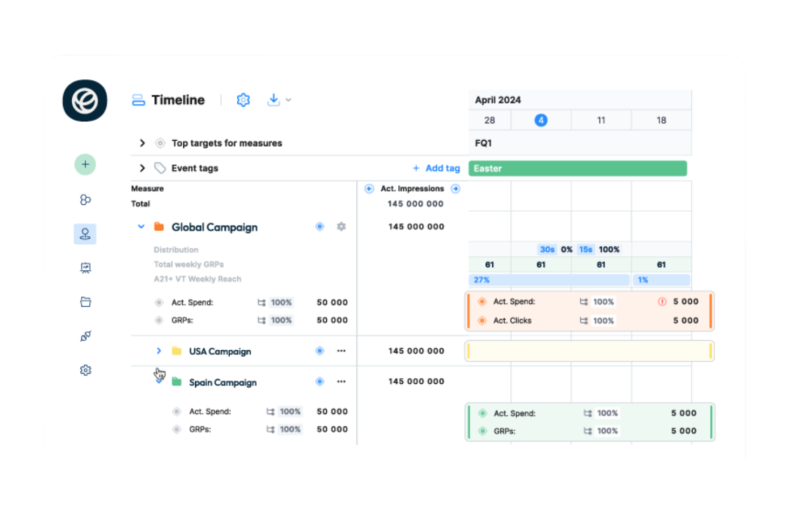Viewport: 798px width, 532px height.
Task: Open Timeline settings gear icon
Action: tap(243, 100)
